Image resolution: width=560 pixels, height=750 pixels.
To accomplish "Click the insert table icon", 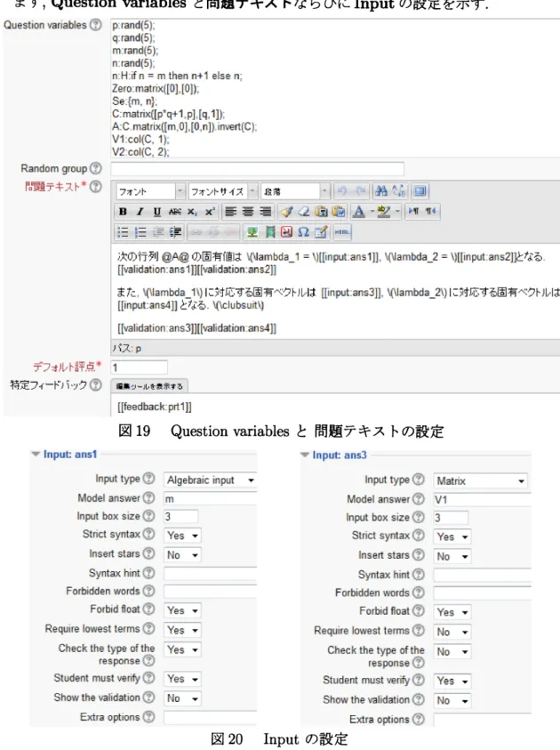I will [321, 232].
